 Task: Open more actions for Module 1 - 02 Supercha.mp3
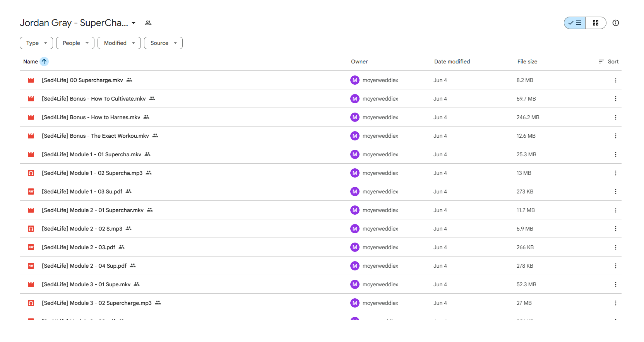coord(615,173)
